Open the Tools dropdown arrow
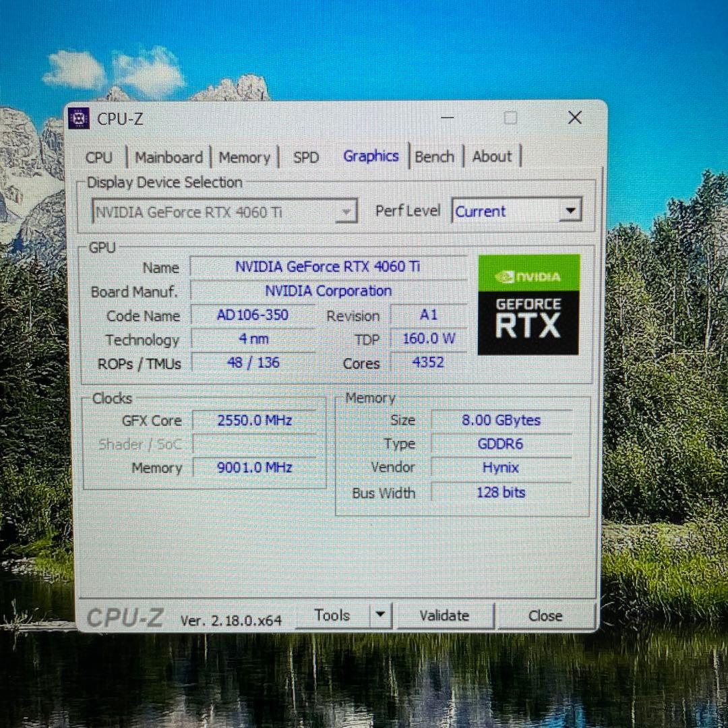 point(380,615)
